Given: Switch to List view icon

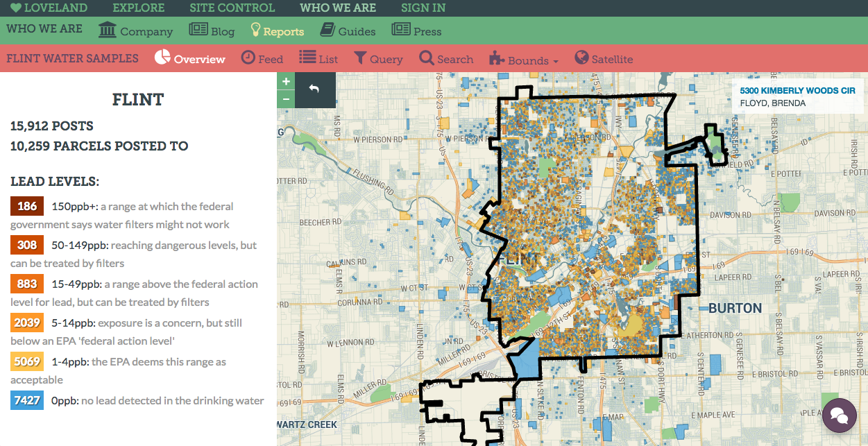Looking at the screenshot, I should tap(307, 58).
